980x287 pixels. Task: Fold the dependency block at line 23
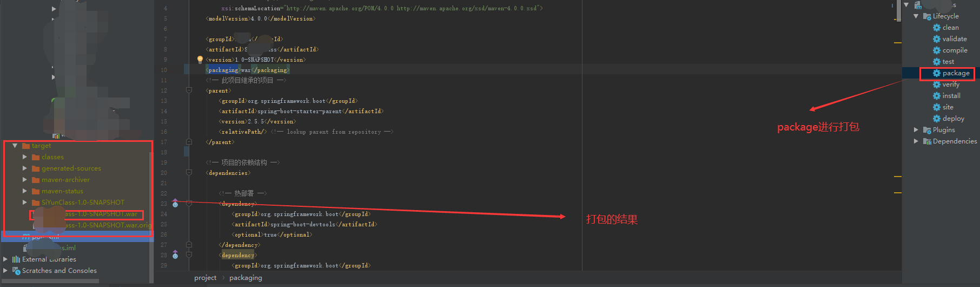[x=189, y=204]
